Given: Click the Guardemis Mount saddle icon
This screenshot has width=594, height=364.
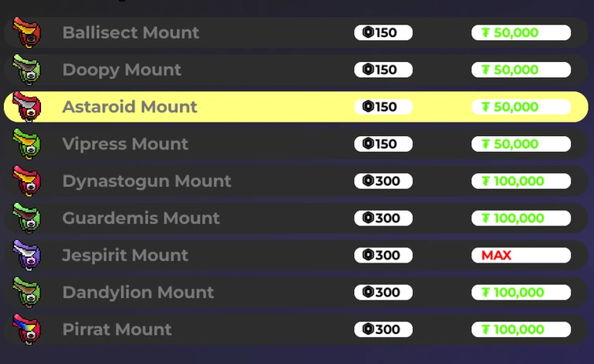Looking at the screenshot, I should click(28, 218).
